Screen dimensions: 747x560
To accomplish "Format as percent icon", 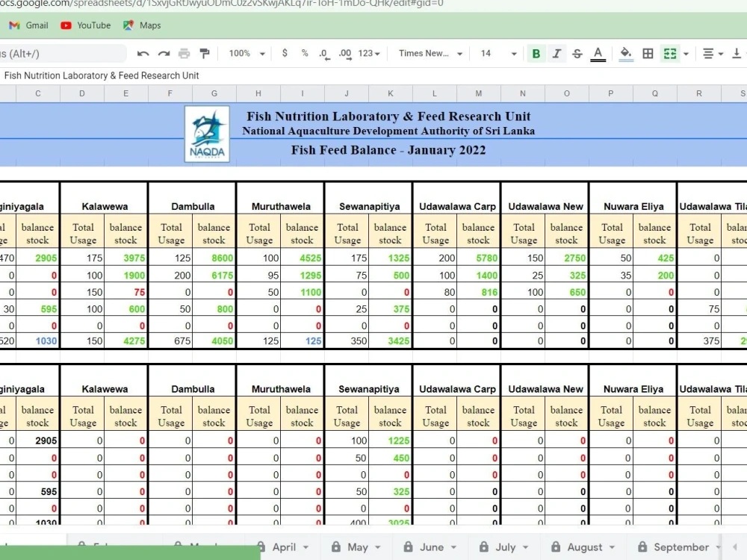I will tap(305, 53).
